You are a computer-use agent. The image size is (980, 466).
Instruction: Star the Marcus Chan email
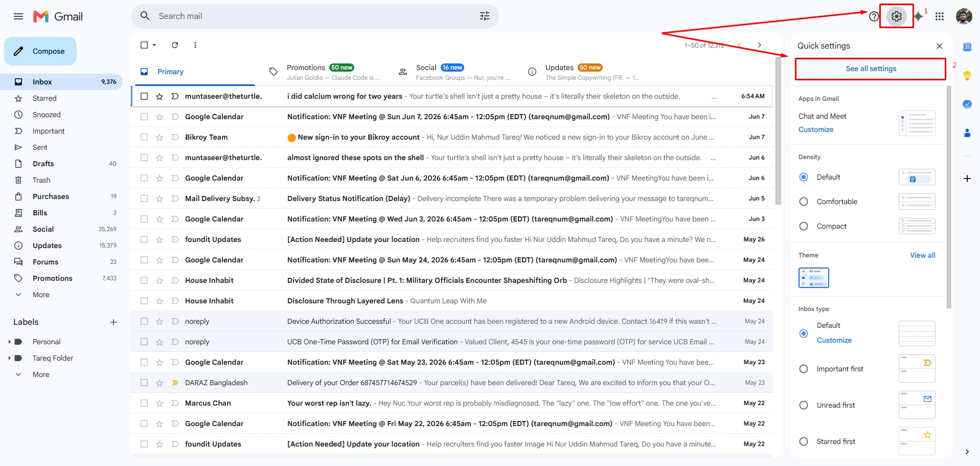pos(159,403)
